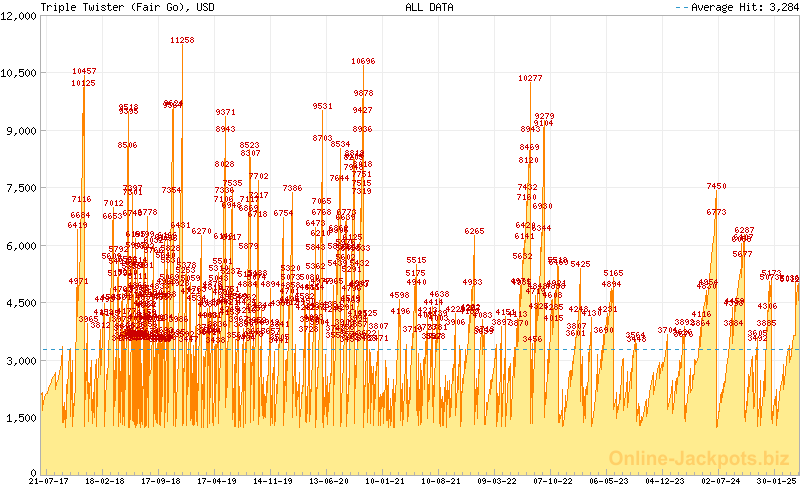Select the 30-01-25 x-axis date label
The image size is (800, 490).
point(776,481)
